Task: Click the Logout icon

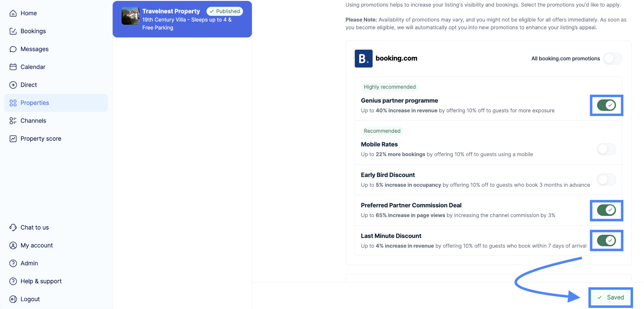Action: (13, 299)
